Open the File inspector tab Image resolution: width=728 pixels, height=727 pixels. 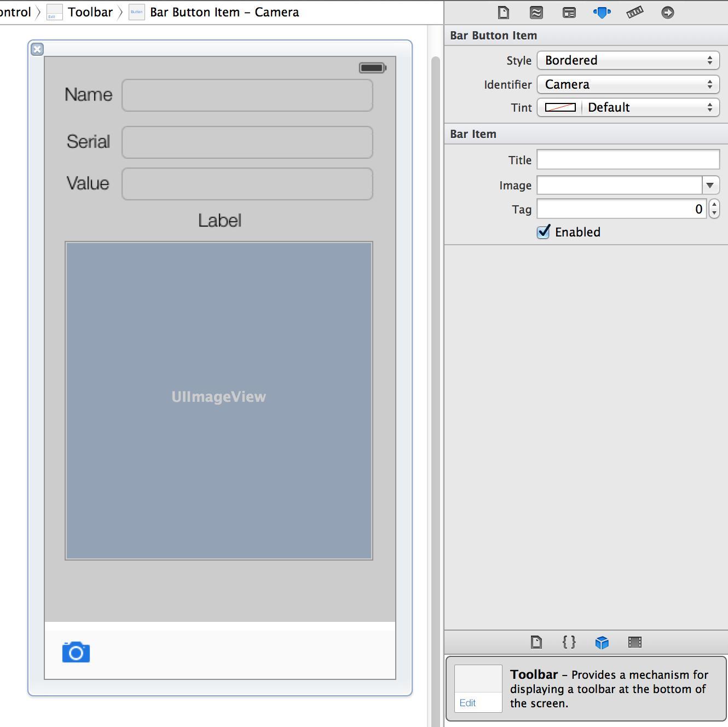pos(504,12)
